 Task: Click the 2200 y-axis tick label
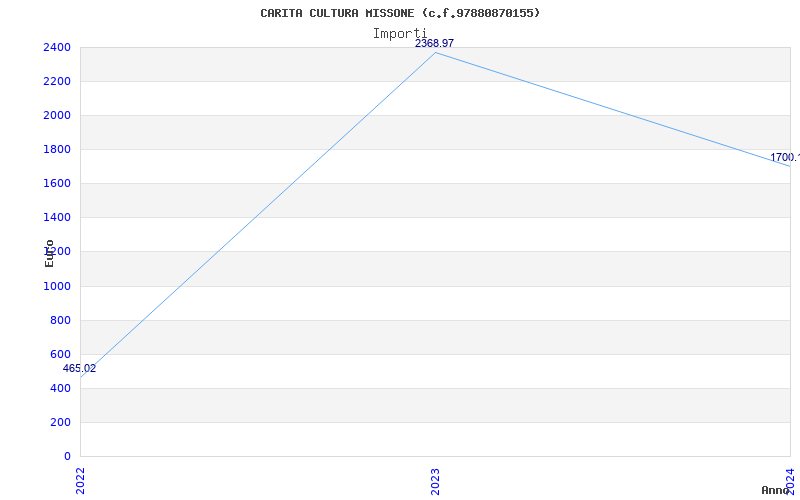pos(57,82)
